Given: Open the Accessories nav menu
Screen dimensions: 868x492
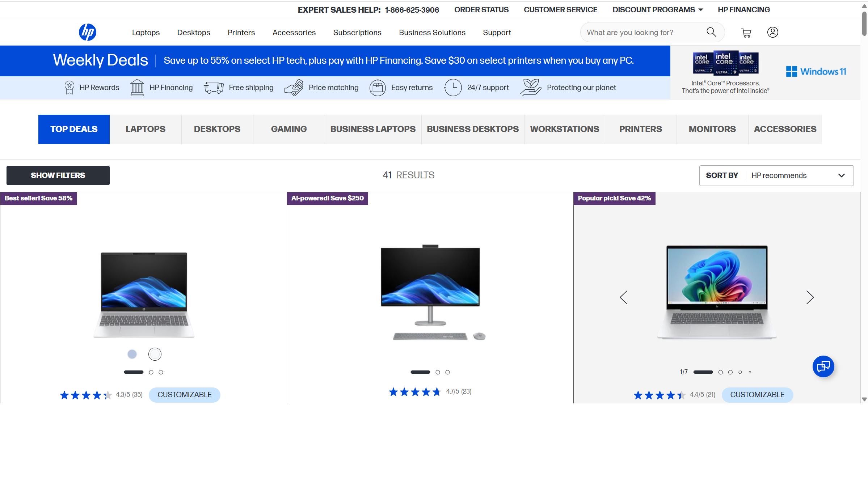Looking at the screenshot, I should [x=294, y=33].
